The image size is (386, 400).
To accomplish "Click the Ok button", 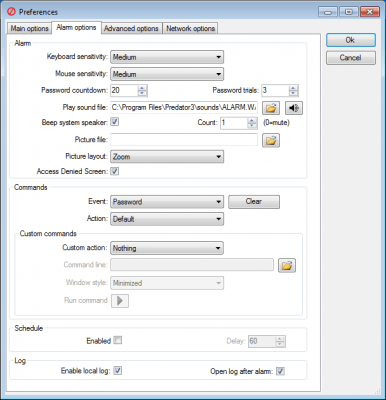I will 351,40.
